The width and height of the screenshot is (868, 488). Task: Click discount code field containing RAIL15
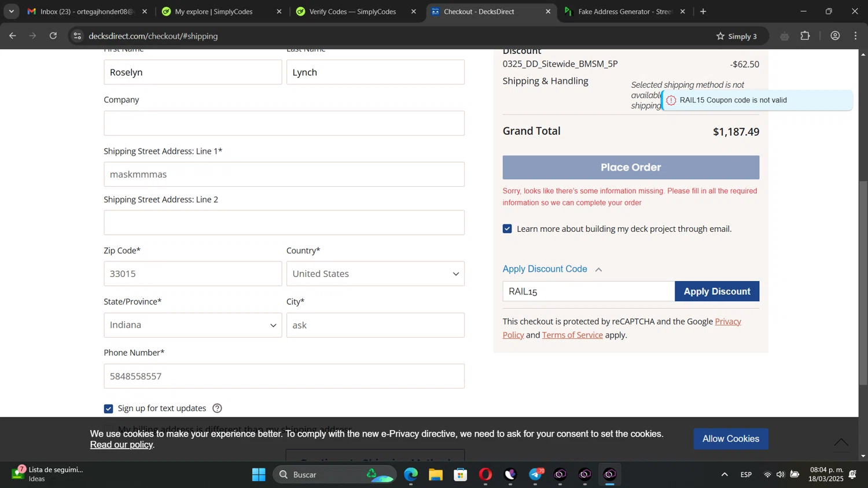coord(589,291)
